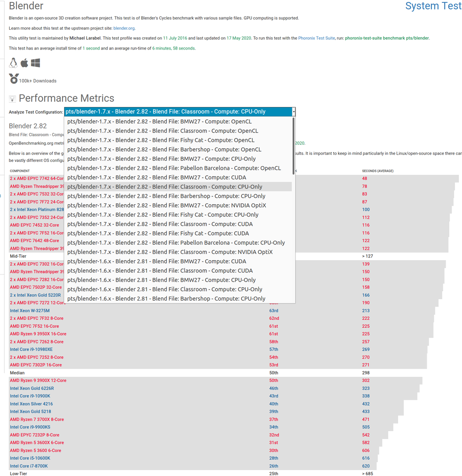The width and height of the screenshot is (462, 476).
Task: Click the Windows platform icon
Action: tap(35, 63)
